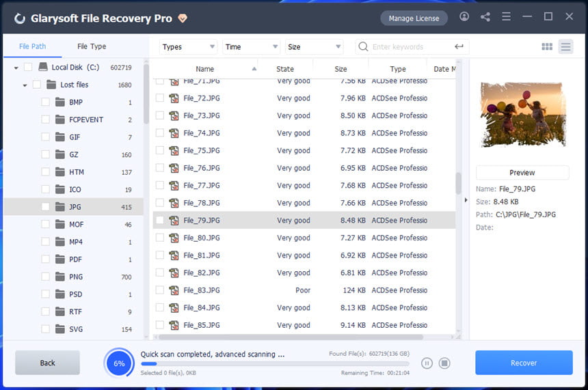Click the user account icon
The width and height of the screenshot is (588, 390).
tap(464, 17)
